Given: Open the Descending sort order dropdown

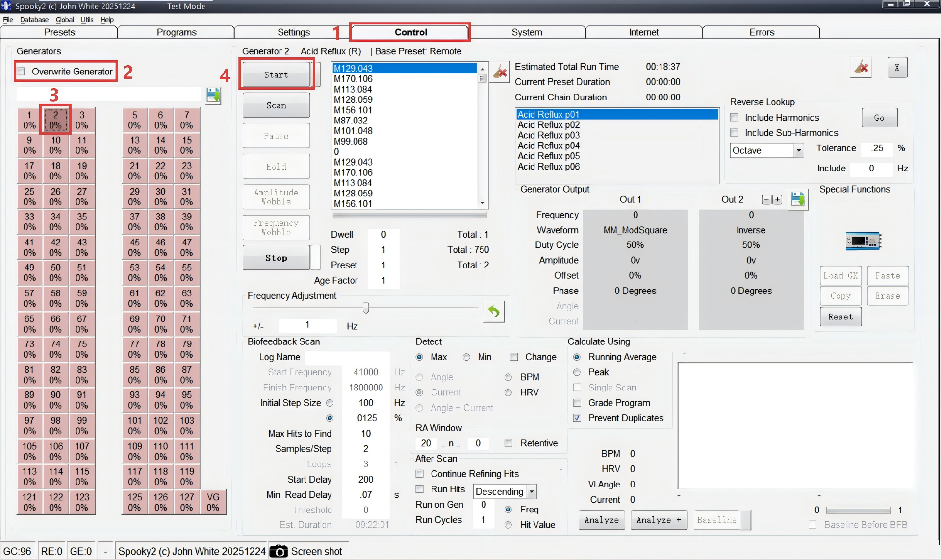Looking at the screenshot, I should pyautogui.click(x=532, y=491).
